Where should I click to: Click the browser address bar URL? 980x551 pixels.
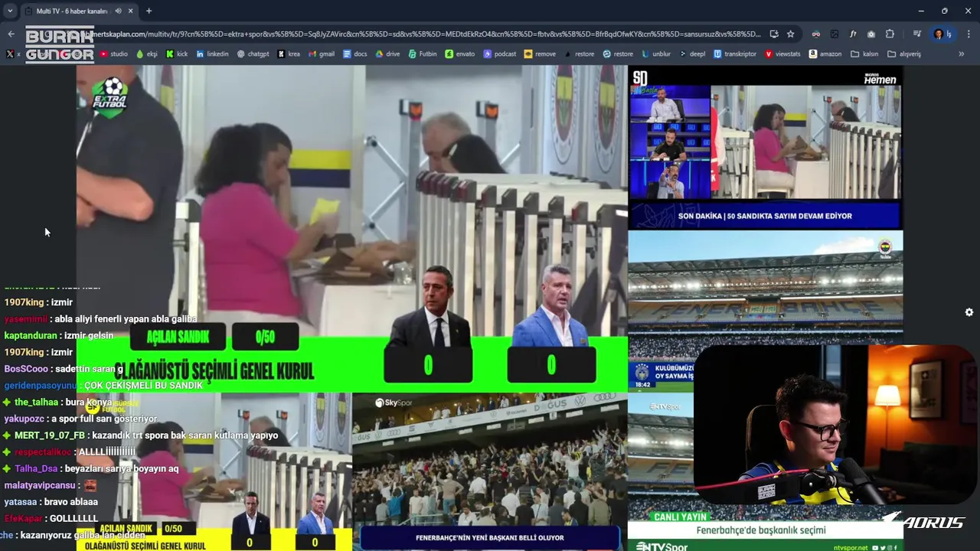pyautogui.click(x=425, y=34)
